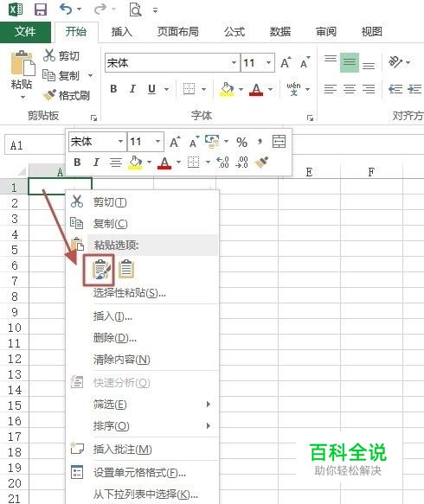Click increase indent icon in ribbon

tap(414, 89)
